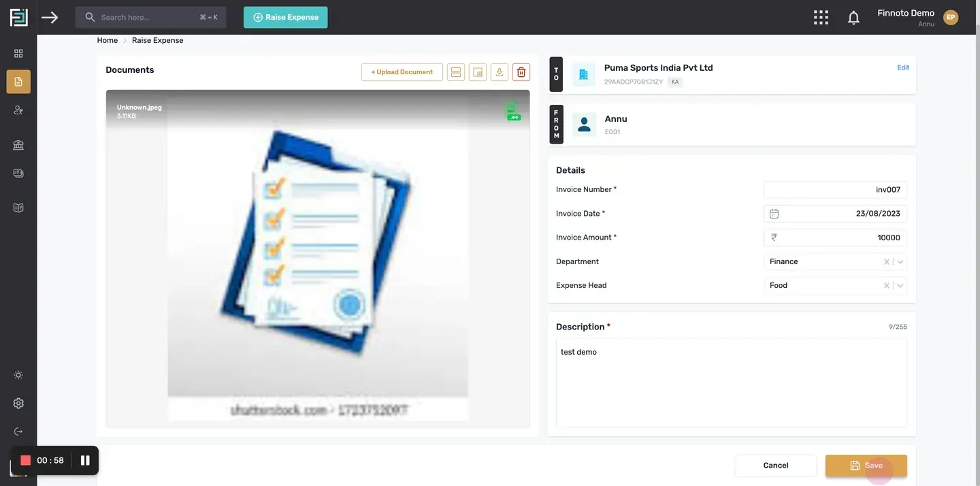
Task: Go to Home breadcrumb
Action: tap(108, 40)
